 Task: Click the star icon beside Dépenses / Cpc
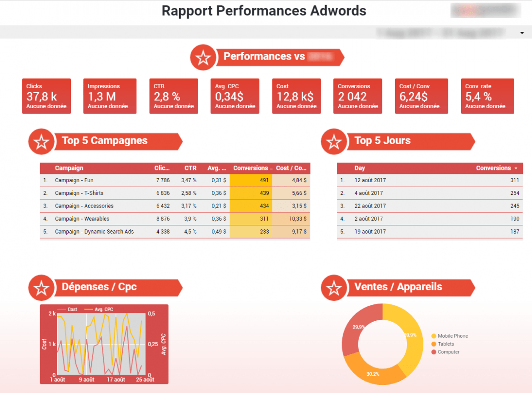[41, 288]
